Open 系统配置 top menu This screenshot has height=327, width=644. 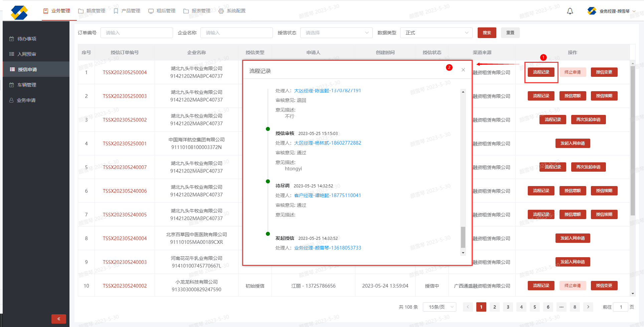pos(232,11)
